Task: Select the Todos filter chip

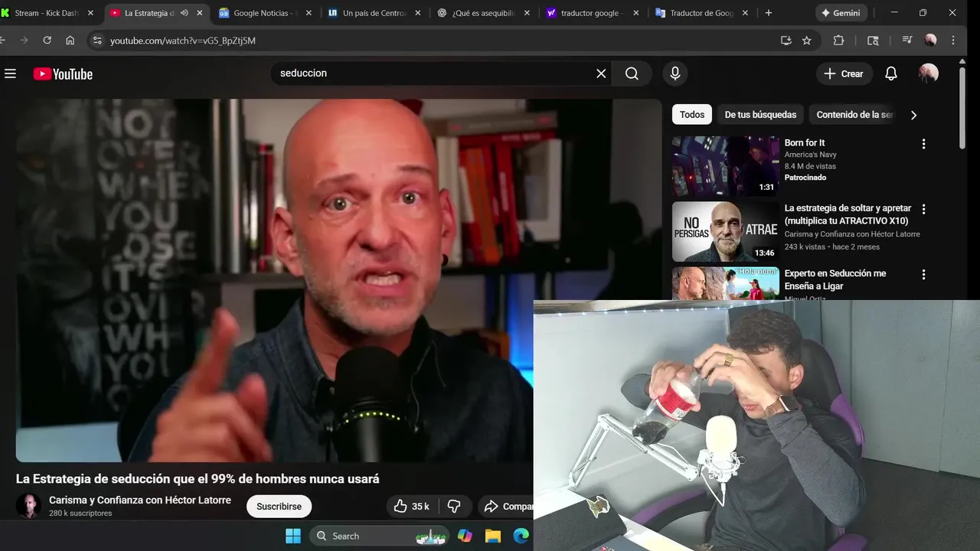Action: [x=692, y=115]
